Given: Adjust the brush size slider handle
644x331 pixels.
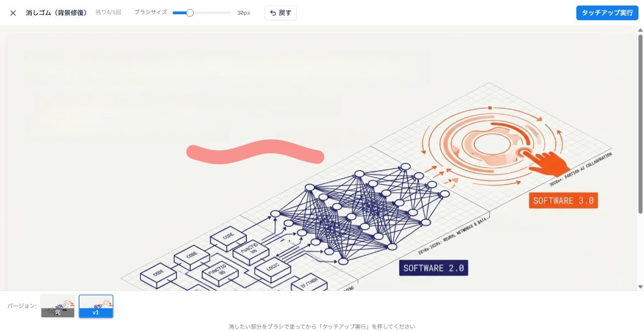Looking at the screenshot, I should pyautogui.click(x=190, y=13).
